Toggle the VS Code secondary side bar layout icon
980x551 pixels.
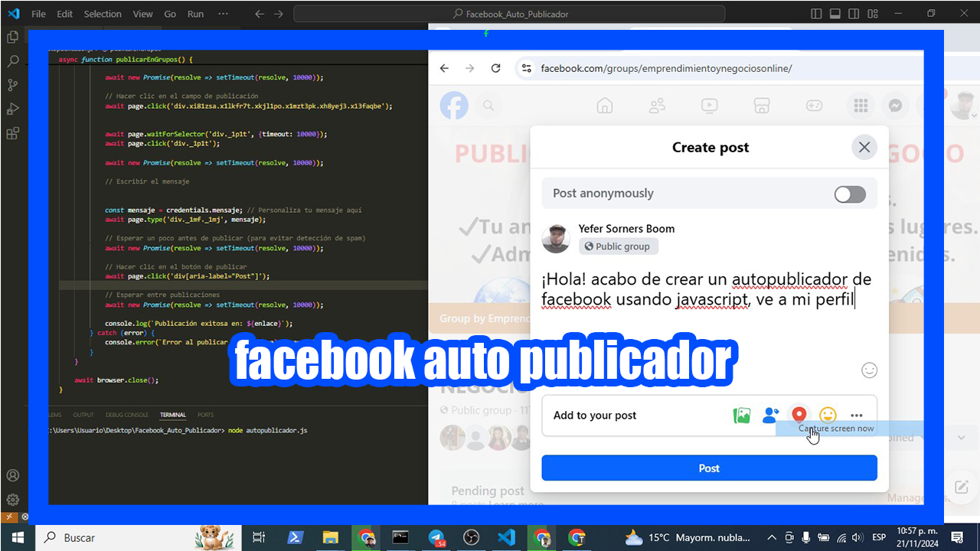(x=854, y=14)
